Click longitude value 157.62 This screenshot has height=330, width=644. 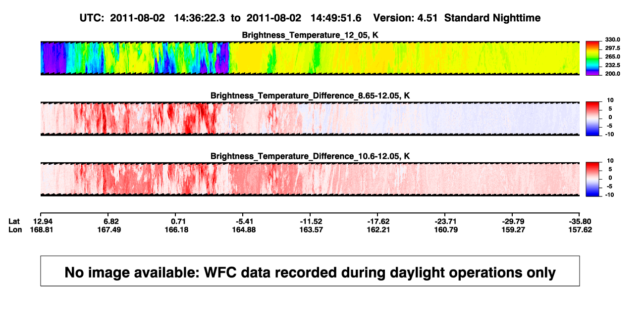581,230
